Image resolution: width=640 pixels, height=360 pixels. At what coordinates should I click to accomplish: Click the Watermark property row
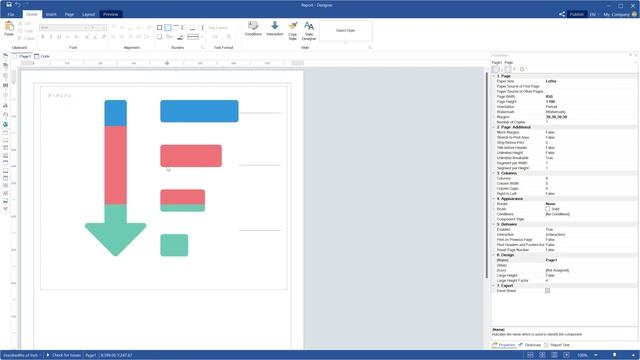(x=565, y=112)
